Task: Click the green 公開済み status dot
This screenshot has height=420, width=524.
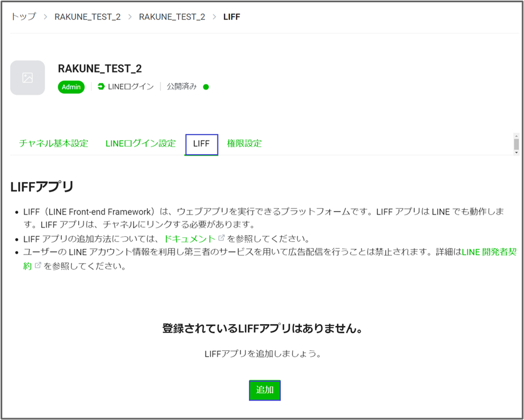Action: click(206, 87)
